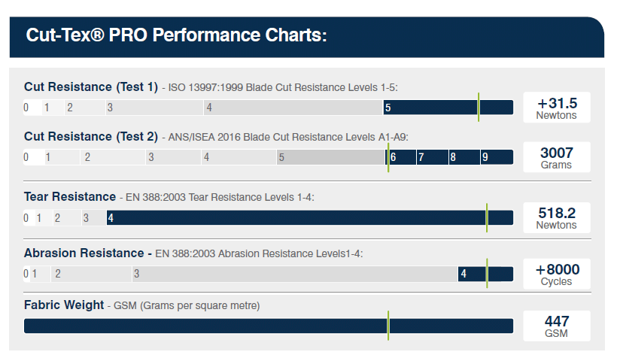This screenshot has height=364, width=617.
Task: Click the +8000 Cycles value box
Action: point(557,274)
